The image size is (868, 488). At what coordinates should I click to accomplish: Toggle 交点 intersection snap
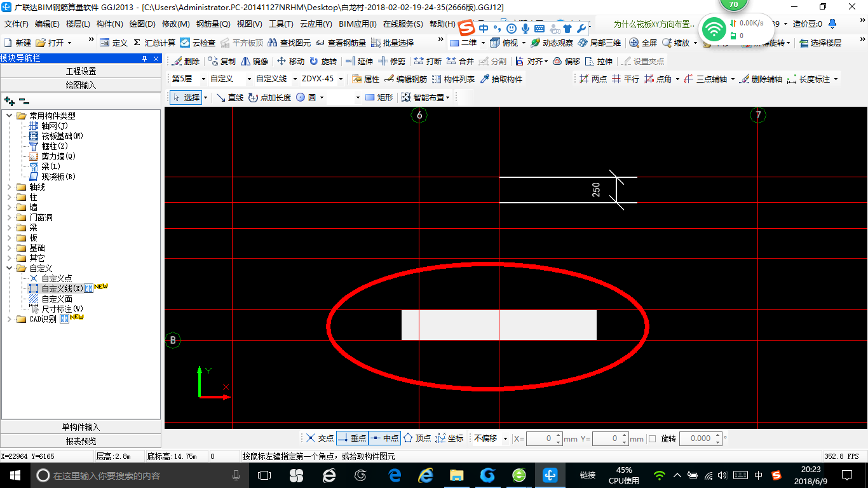(320, 438)
